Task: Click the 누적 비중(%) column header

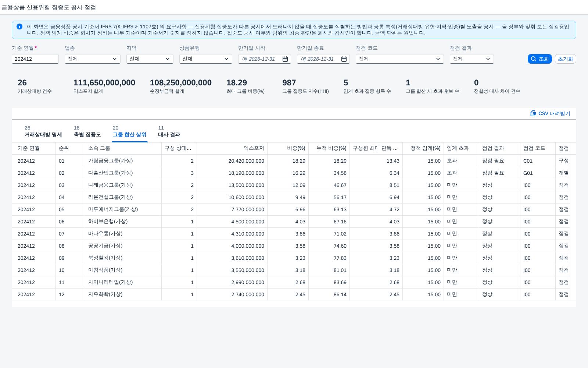Action: tap(329, 148)
